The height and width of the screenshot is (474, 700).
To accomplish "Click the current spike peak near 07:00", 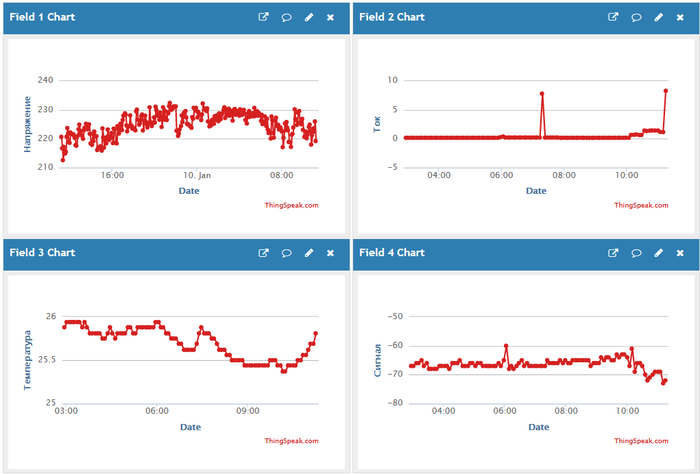I will [542, 94].
